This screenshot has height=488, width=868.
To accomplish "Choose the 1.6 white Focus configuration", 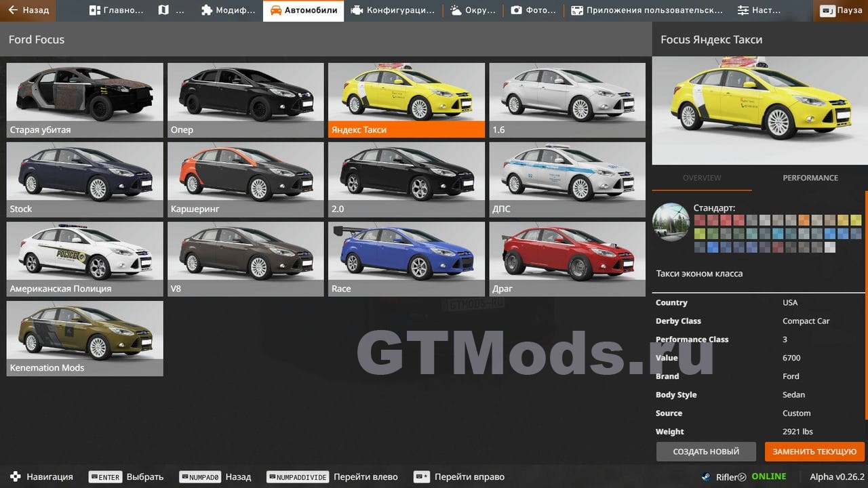I will click(x=568, y=100).
